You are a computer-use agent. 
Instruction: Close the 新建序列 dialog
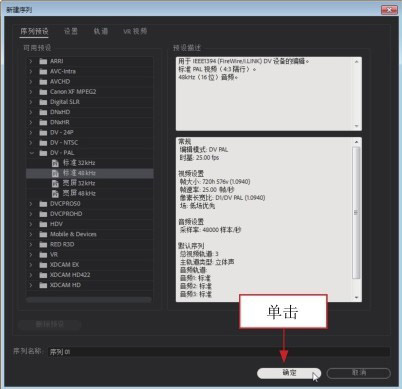pyautogui.click(x=389, y=10)
